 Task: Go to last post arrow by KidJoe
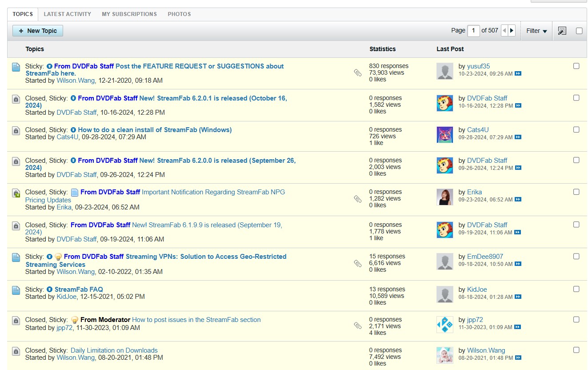coord(518,297)
